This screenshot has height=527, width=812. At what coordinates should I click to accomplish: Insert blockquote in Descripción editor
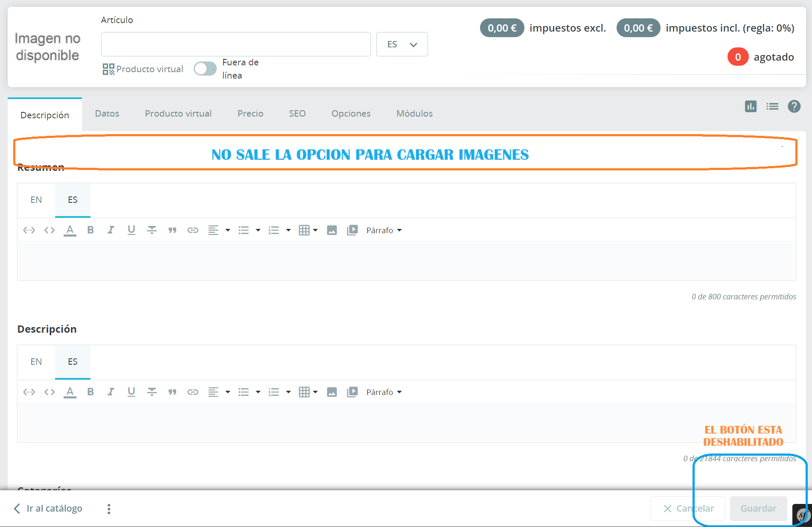172,392
